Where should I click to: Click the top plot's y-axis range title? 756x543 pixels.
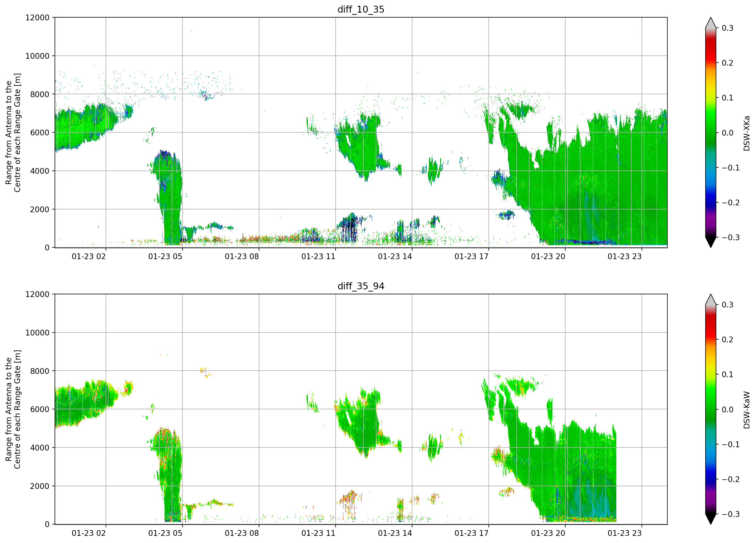[13, 133]
